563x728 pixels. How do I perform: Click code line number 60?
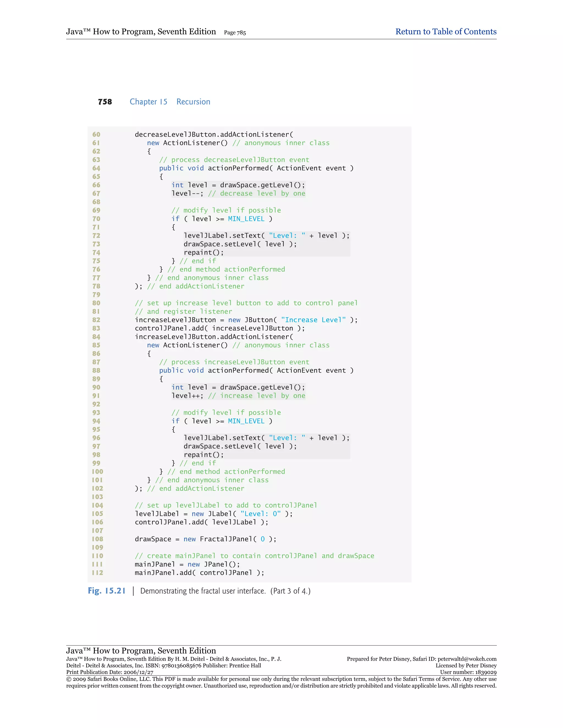96,134
